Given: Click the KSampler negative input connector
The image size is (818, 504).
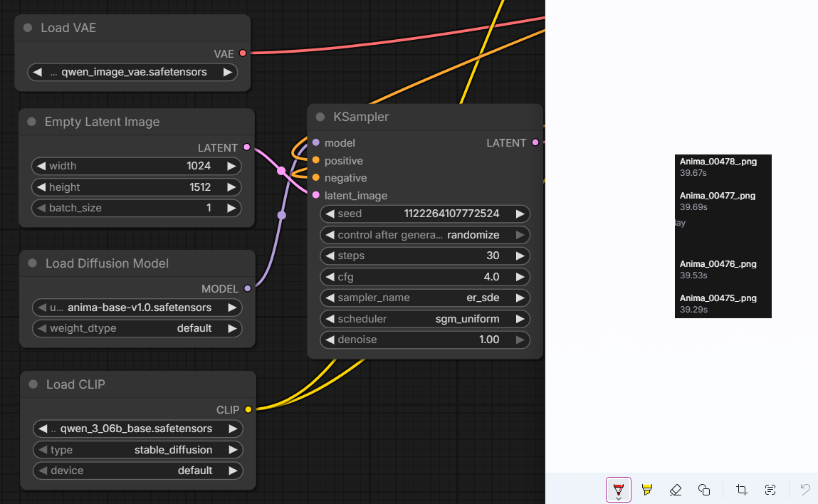Looking at the screenshot, I should (x=315, y=178).
